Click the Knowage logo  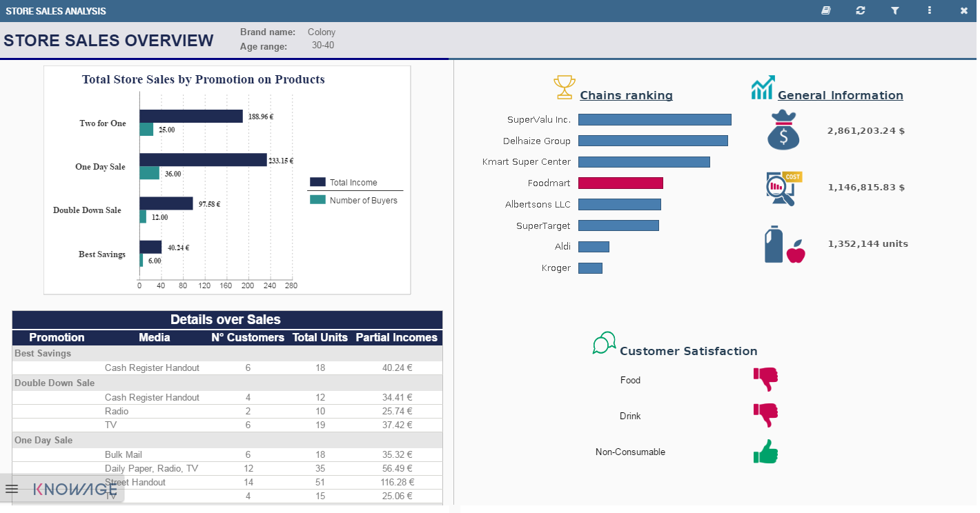click(x=75, y=490)
